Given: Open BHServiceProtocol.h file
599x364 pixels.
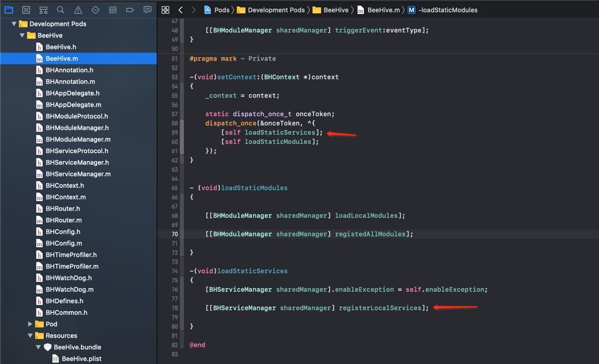Looking at the screenshot, I should click(x=78, y=151).
